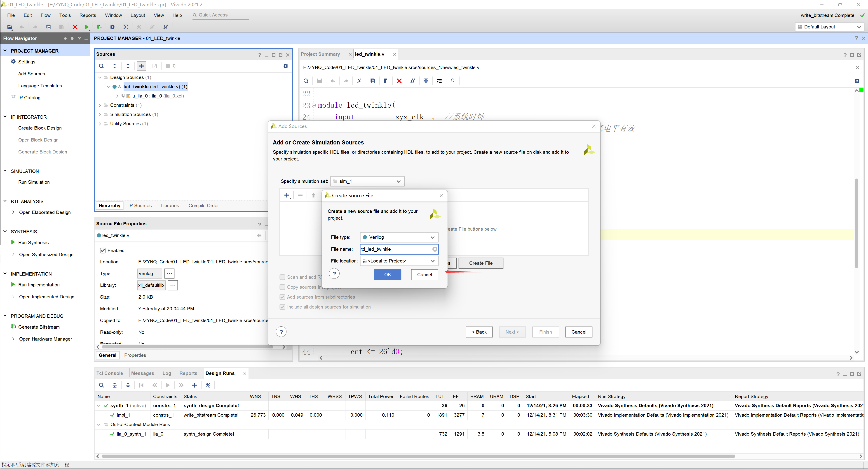
Task: Open the Flow menu
Action: [45, 16]
